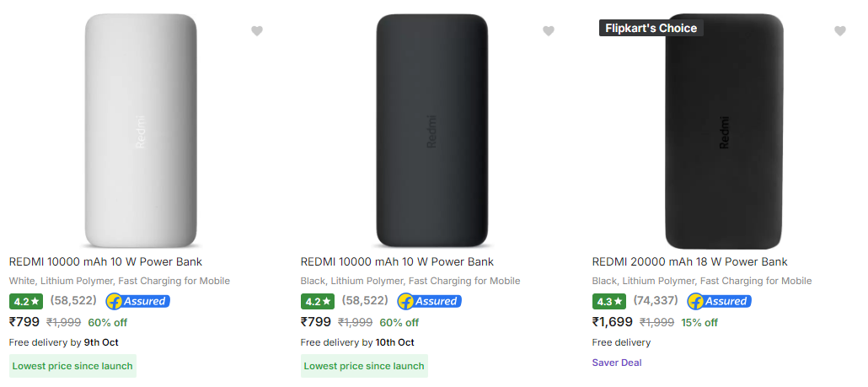Image resolution: width=868 pixels, height=387 pixels.
Task: Open the 4.3 star rating badge
Action: coord(609,302)
